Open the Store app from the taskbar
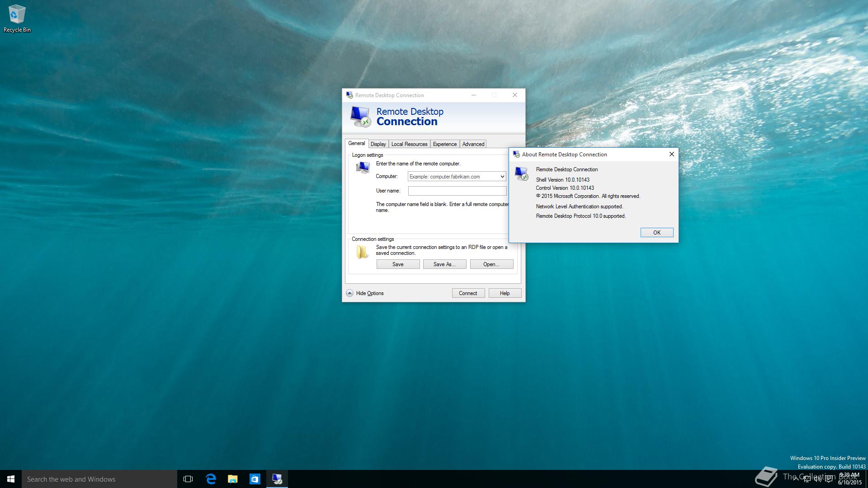Viewport: 868px width, 488px height. [x=255, y=479]
